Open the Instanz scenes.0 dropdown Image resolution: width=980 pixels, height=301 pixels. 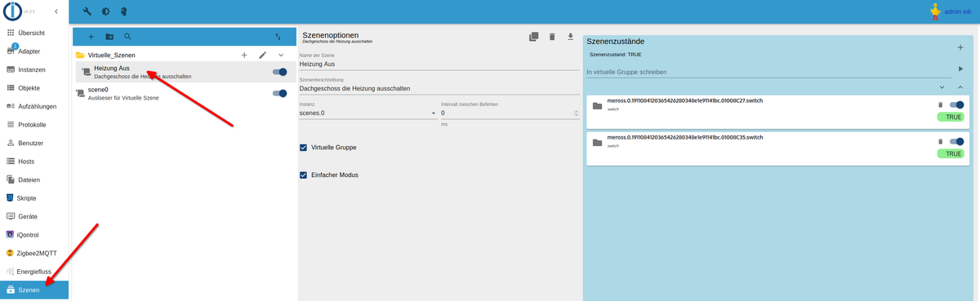click(x=367, y=113)
